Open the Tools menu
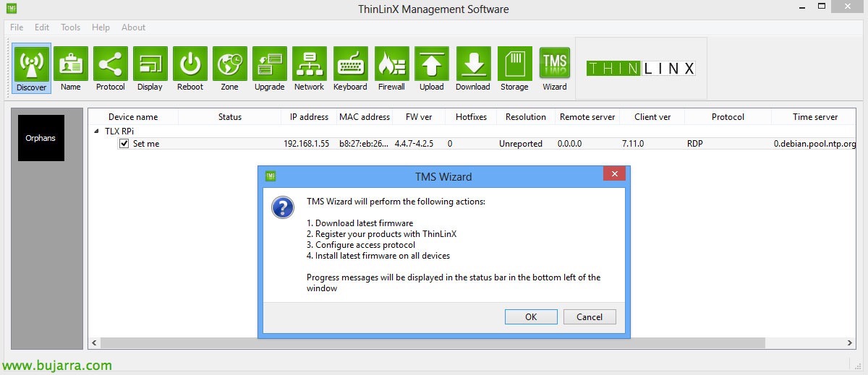 (71, 27)
